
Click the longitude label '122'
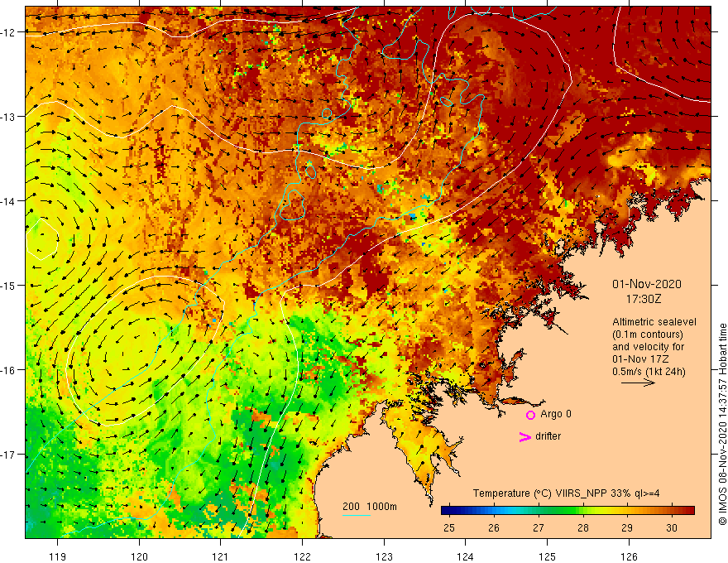click(x=302, y=556)
